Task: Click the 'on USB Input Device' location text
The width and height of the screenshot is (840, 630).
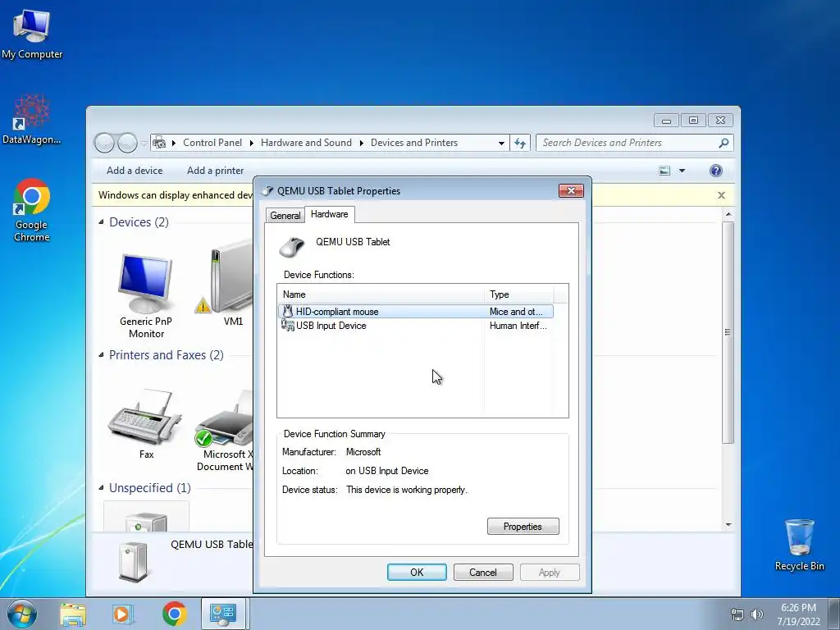Action: (x=387, y=471)
